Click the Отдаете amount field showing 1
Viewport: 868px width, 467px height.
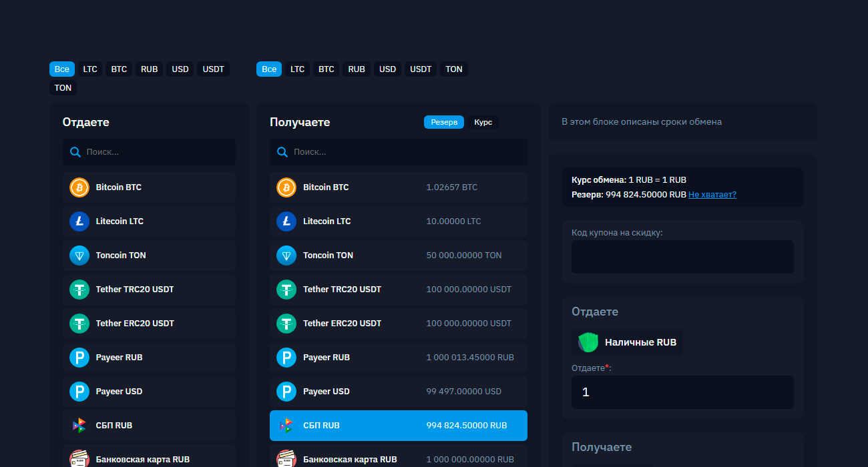[682, 392]
